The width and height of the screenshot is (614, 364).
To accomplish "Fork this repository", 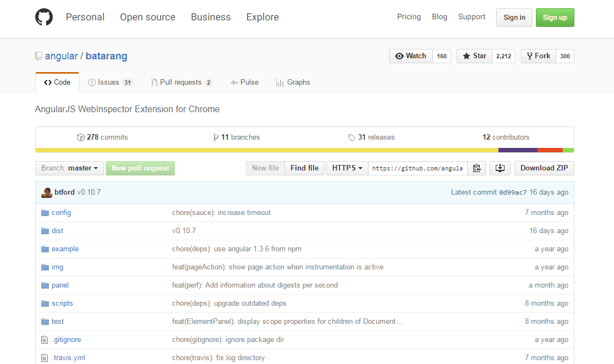I will pos(538,56).
